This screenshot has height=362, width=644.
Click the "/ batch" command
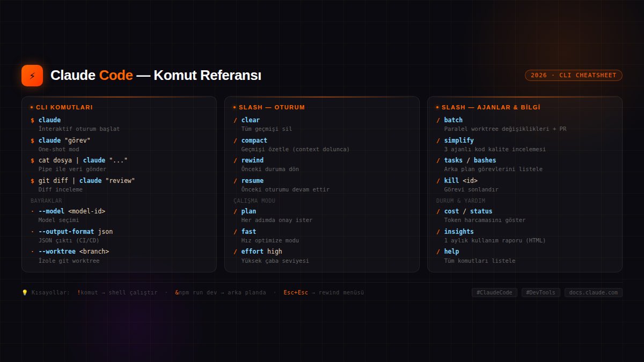coord(449,120)
